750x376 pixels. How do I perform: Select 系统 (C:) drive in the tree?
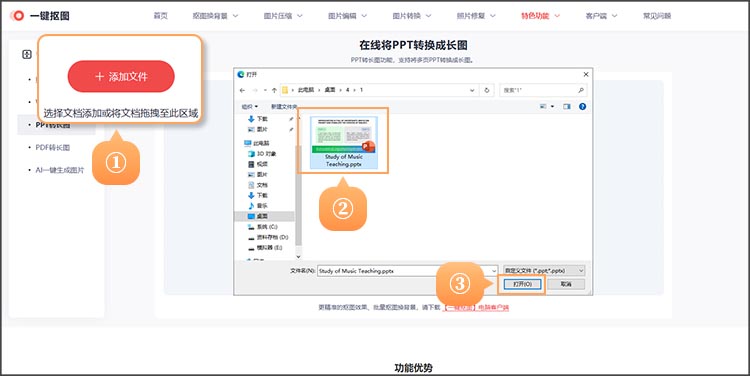click(262, 227)
